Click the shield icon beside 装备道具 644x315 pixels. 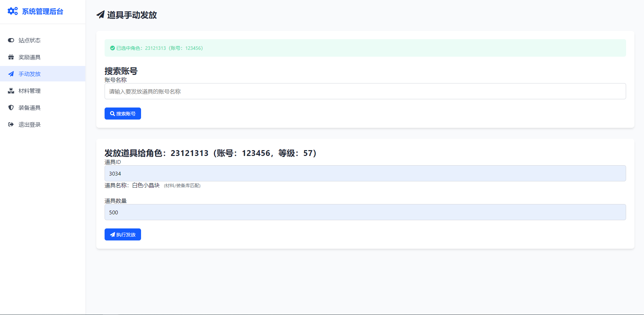pyautogui.click(x=11, y=108)
